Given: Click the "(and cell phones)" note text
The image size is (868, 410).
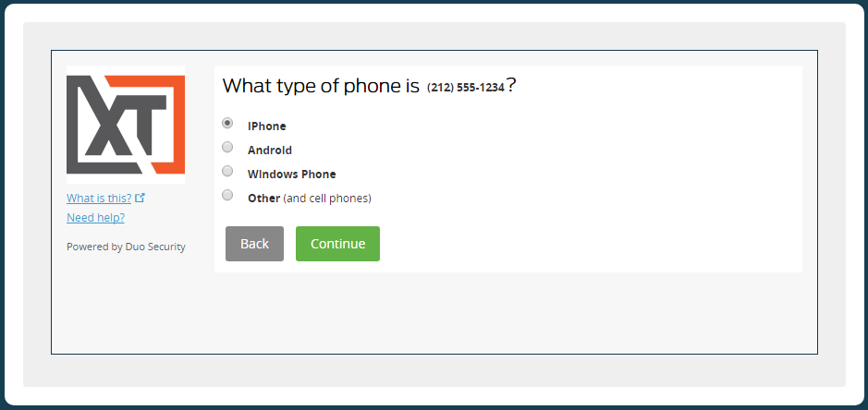Looking at the screenshot, I should [x=327, y=199].
